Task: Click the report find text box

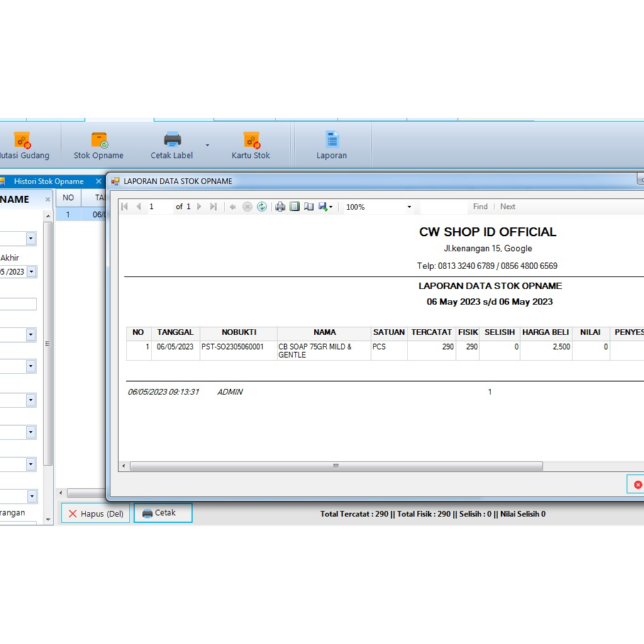Action: (x=443, y=207)
